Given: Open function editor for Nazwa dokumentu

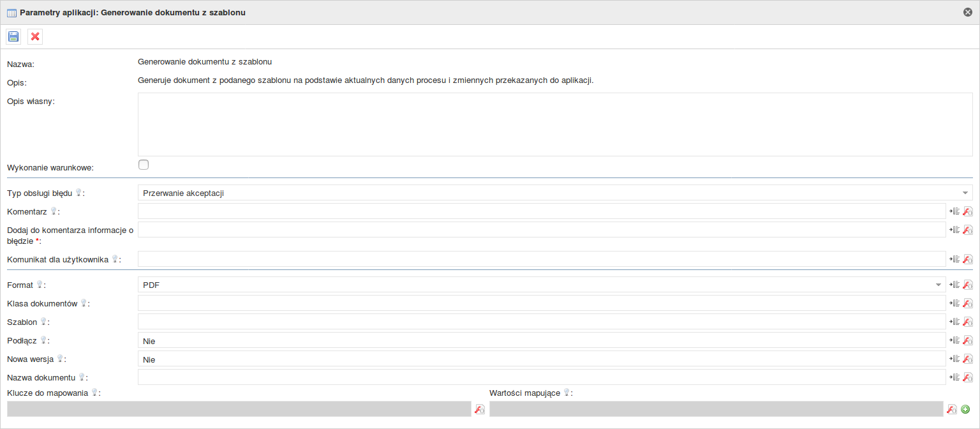Looking at the screenshot, I should tap(967, 377).
